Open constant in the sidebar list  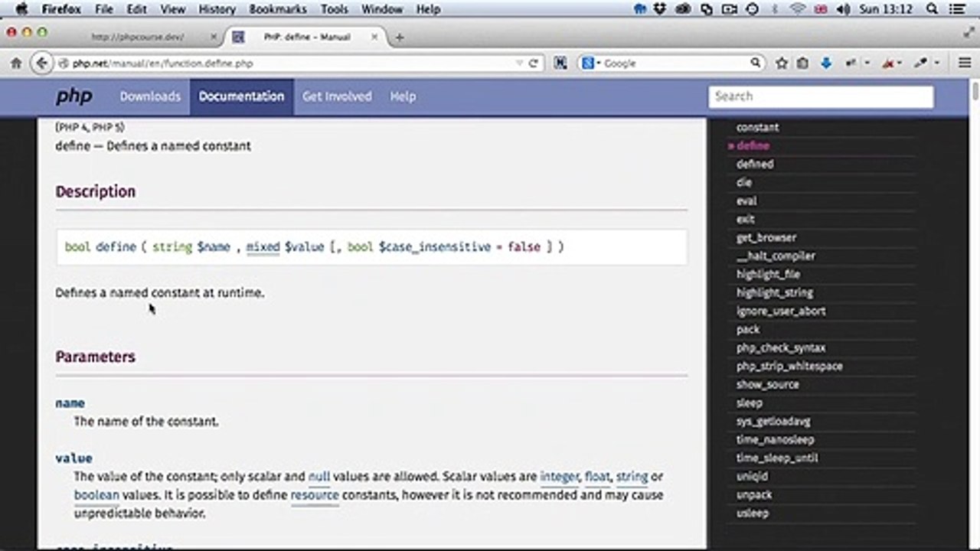click(x=757, y=128)
